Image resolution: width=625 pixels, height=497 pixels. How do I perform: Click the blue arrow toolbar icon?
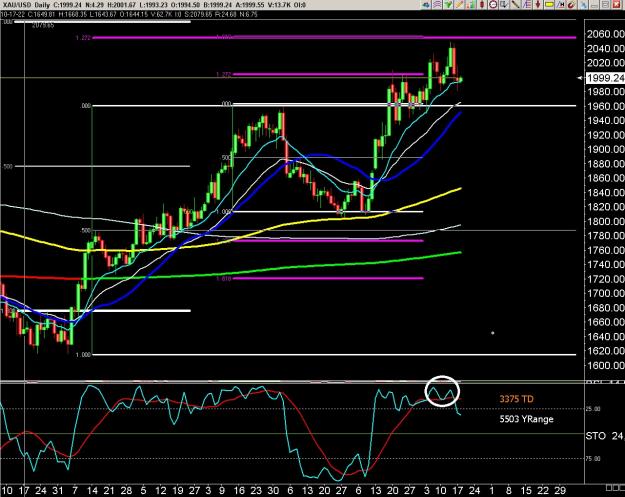tap(425, 5)
